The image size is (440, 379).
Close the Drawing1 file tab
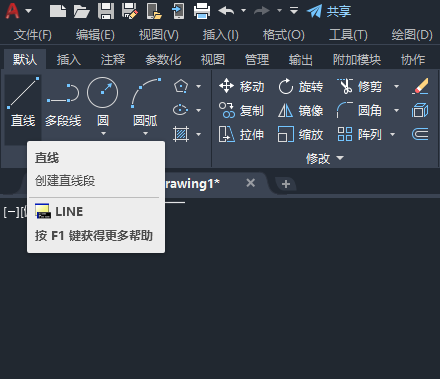[x=251, y=183]
